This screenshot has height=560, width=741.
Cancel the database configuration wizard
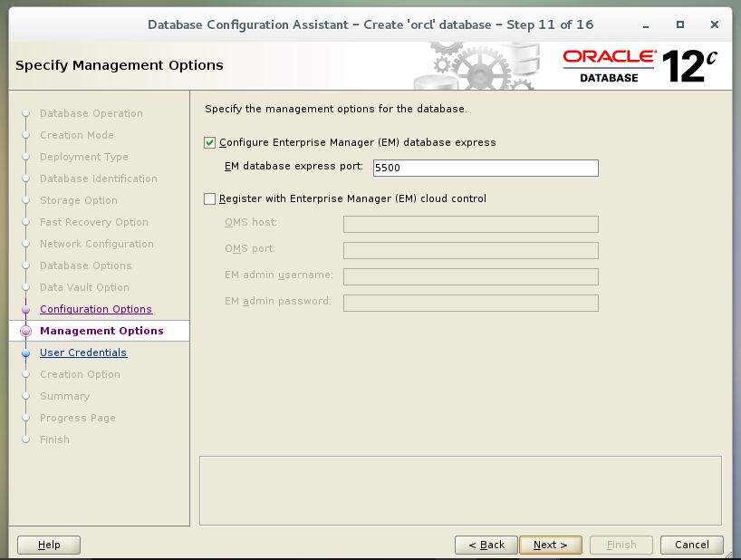692,545
